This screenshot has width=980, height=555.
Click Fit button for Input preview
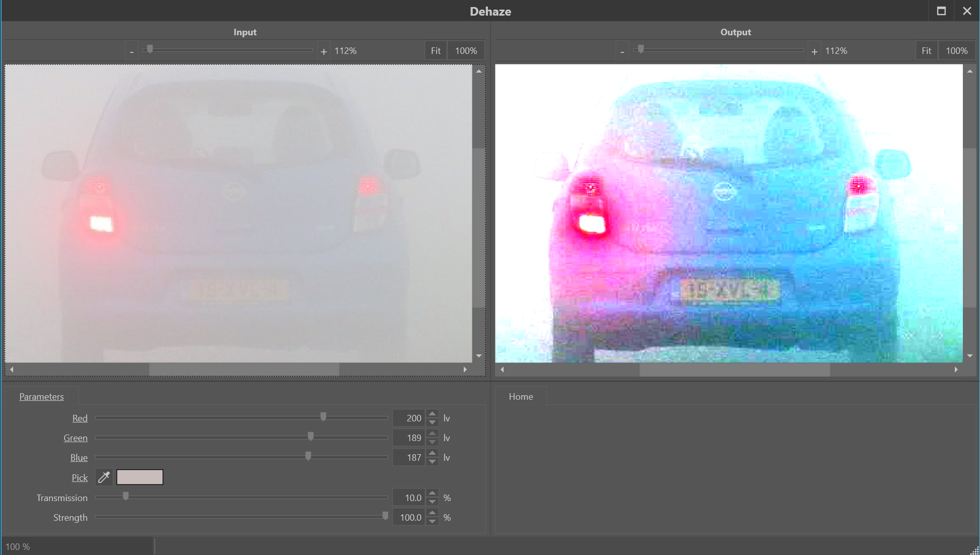coord(436,51)
